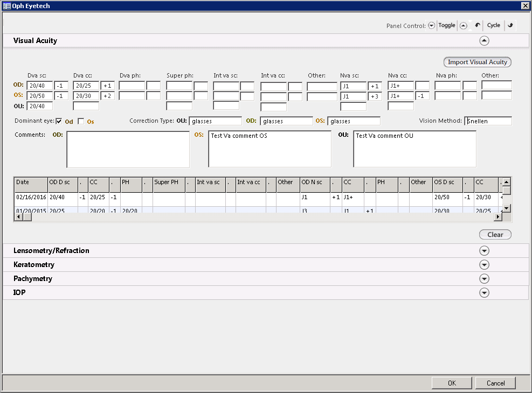
Task: Click the OU comments box "Test Va comment OU"
Action: pyautogui.click(x=414, y=149)
